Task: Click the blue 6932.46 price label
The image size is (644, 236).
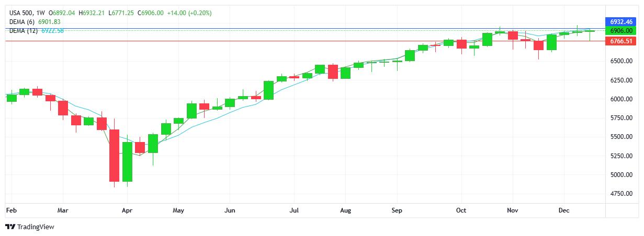Action: tap(621, 22)
